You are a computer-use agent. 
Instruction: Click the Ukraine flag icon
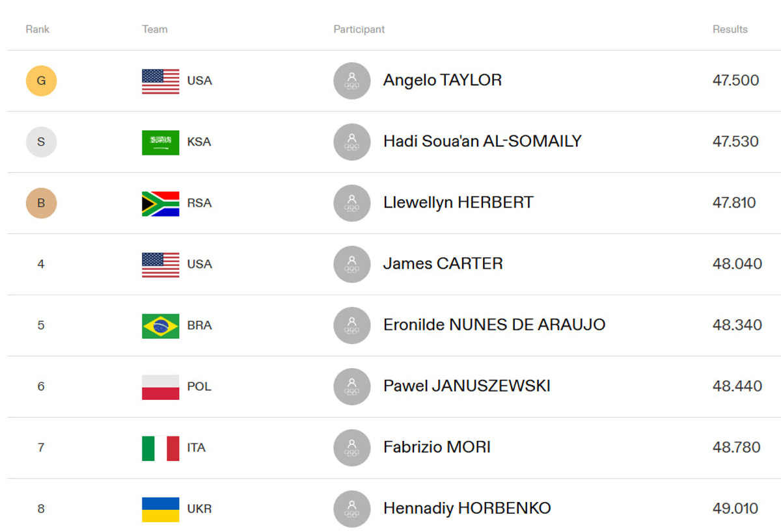coord(160,509)
